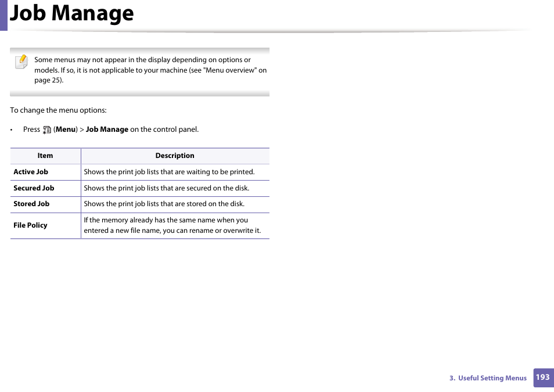
Task: Click the purple bar beside Job Manage title
Action: [x=5, y=13]
